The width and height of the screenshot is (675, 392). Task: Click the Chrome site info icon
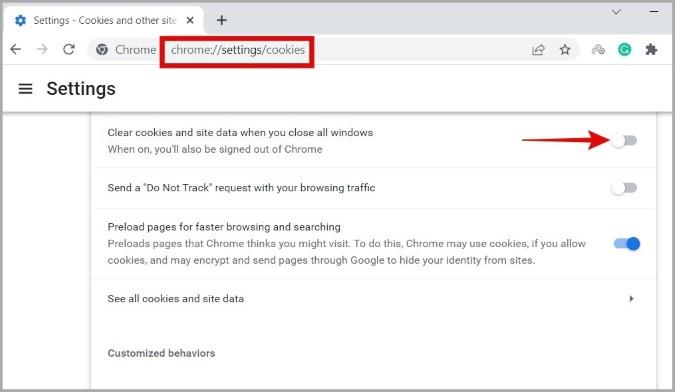pos(102,49)
